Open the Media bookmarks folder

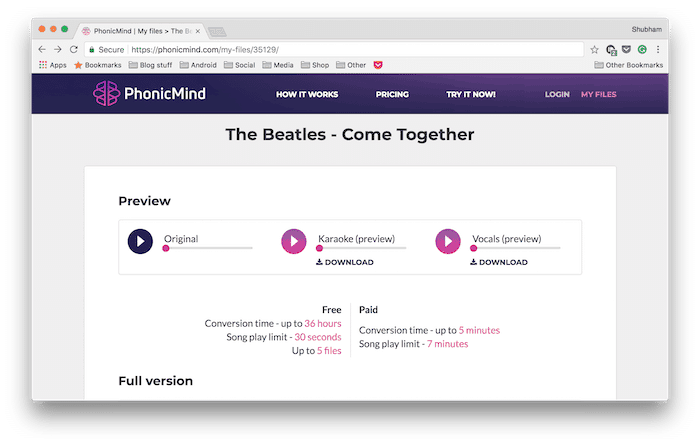coord(278,65)
